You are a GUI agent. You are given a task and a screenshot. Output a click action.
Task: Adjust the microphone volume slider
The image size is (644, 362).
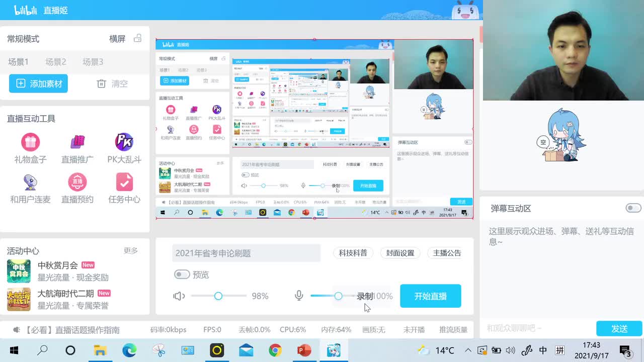pos(338,296)
